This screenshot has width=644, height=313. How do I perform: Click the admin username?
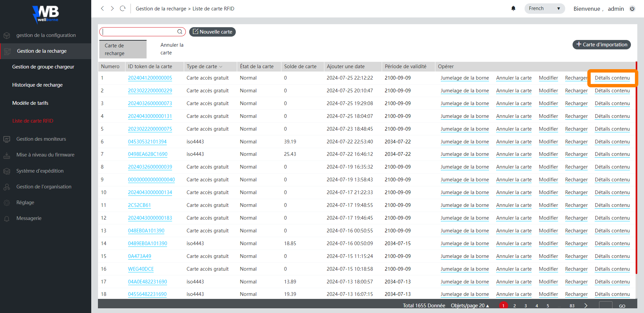coord(616,9)
